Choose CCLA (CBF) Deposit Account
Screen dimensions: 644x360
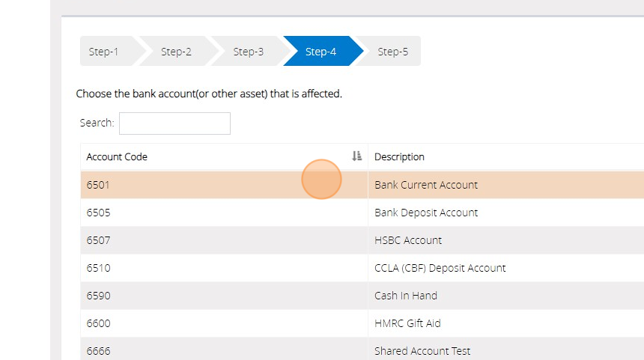(440, 268)
